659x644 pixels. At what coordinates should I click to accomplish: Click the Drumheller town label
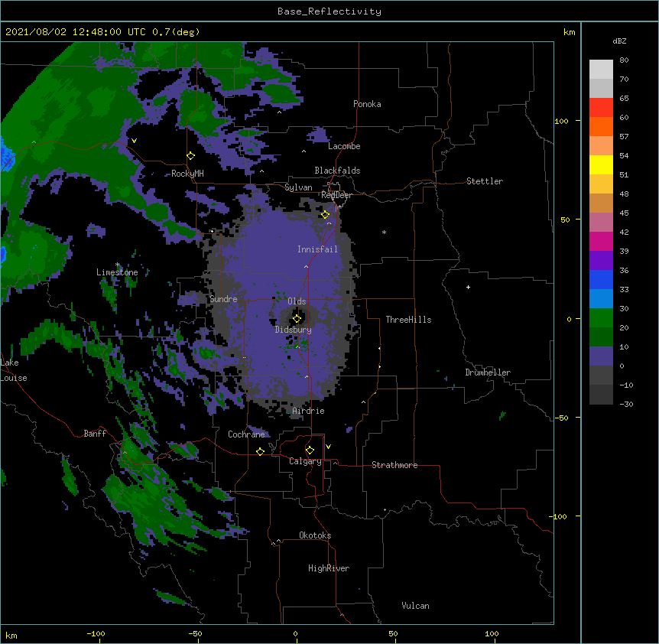point(488,372)
